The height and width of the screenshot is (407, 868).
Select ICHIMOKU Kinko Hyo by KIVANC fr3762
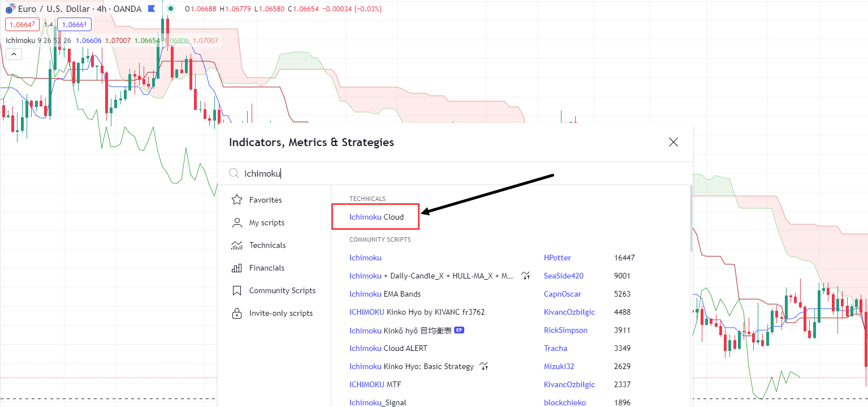tap(417, 312)
